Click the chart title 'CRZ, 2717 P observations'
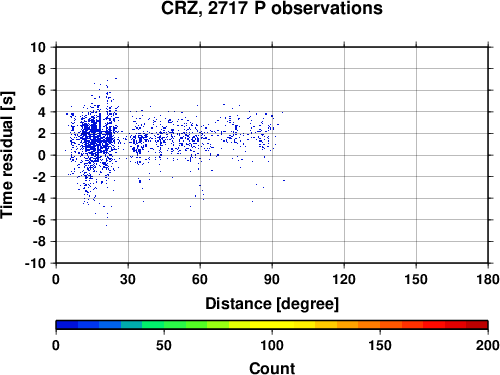Image resolution: width=500 pixels, height=375 pixels. pyautogui.click(x=272, y=8)
